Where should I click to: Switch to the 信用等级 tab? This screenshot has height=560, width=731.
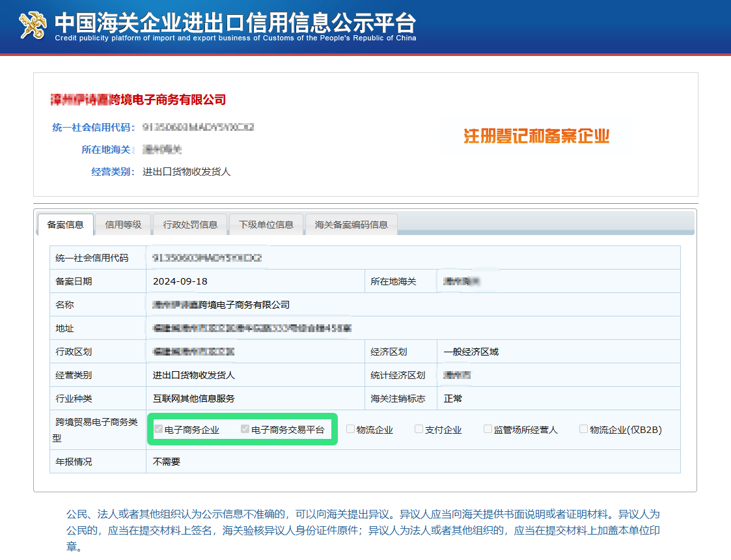123,225
